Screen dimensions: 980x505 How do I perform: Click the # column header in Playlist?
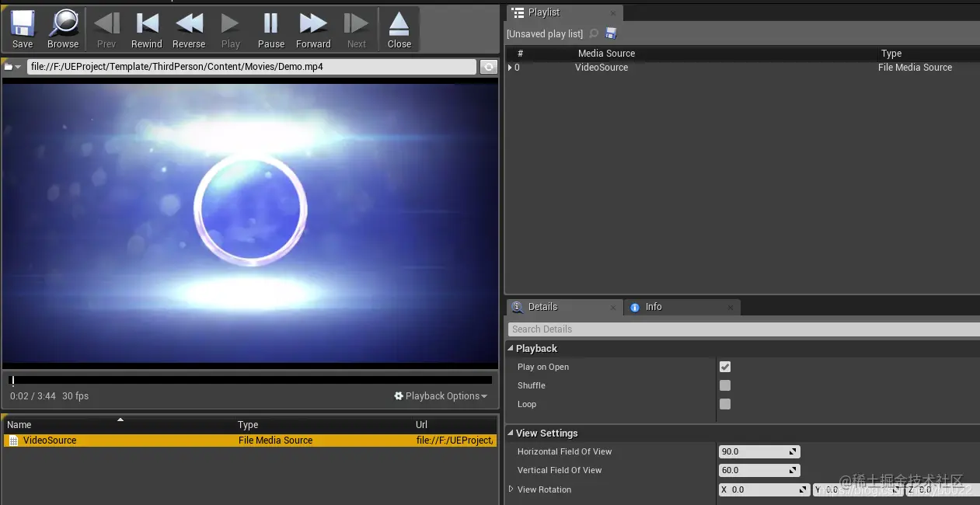[520, 54]
